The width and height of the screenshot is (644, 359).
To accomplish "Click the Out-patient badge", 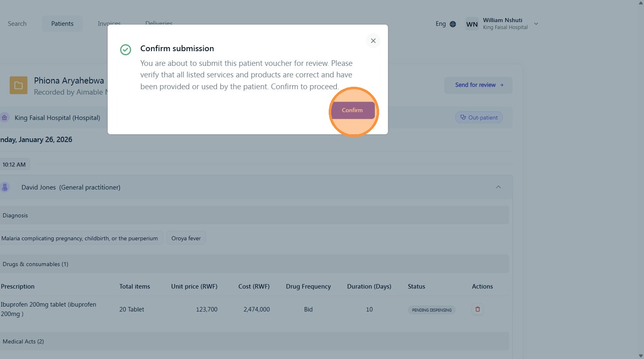I will [479, 117].
